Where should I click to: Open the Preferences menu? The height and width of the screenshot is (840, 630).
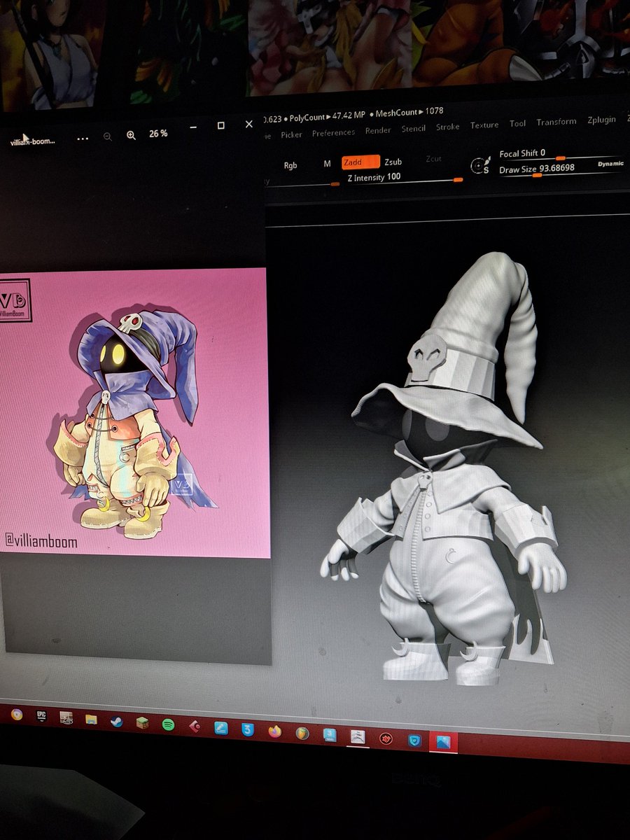click(333, 133)
